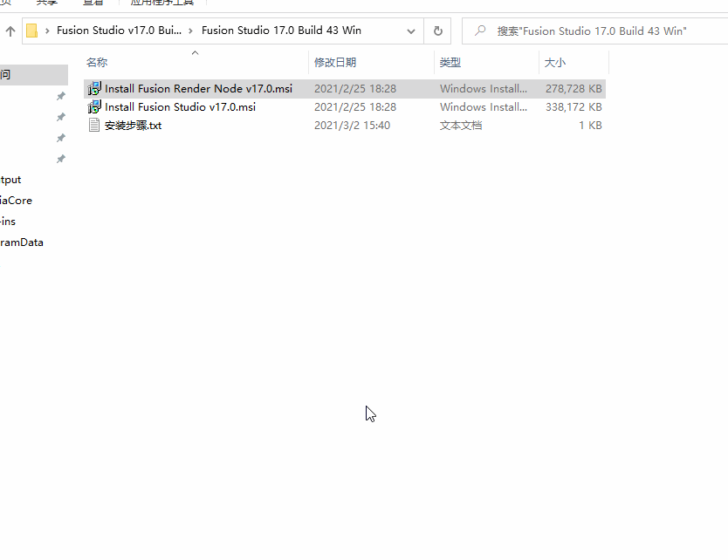728x560 pixels.
Task: Open the 应用程序工具 ribbon tab
Action: click(161, 3)
